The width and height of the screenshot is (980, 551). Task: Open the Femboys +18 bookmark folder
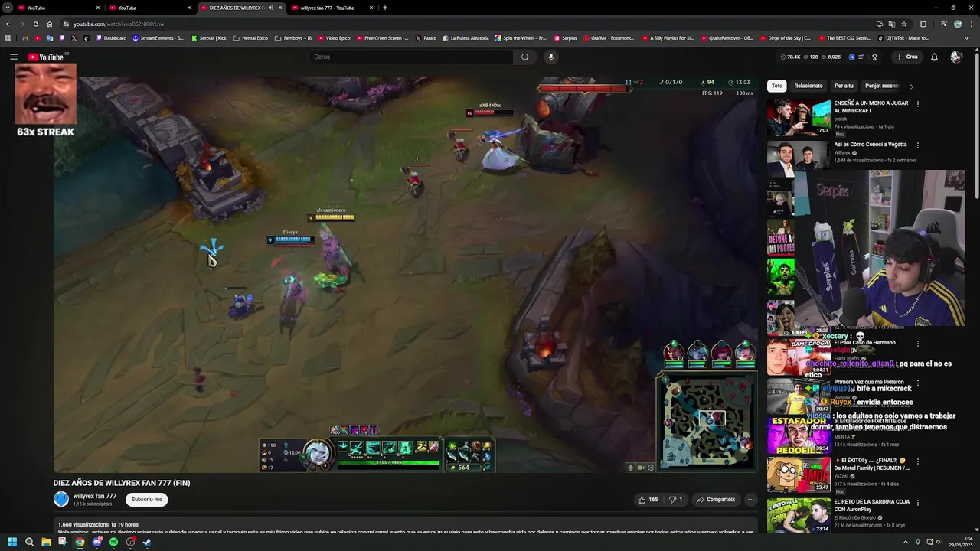point(293,37)
